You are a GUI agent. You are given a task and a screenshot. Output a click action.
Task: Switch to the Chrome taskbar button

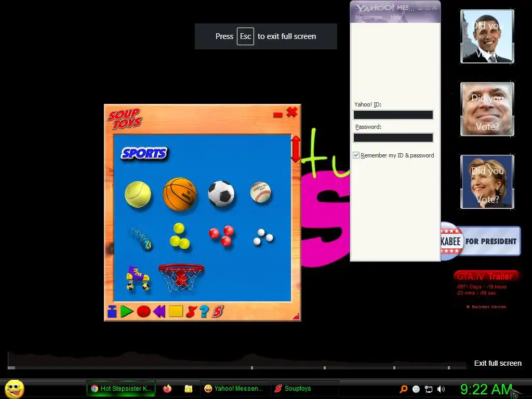click(x=121, y=389)
